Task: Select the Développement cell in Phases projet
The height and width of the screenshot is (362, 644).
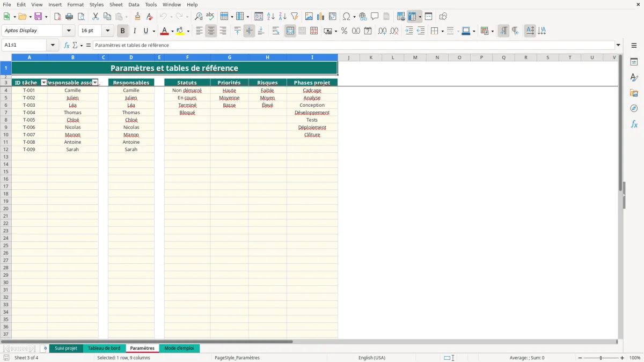Action: (312, 113)
